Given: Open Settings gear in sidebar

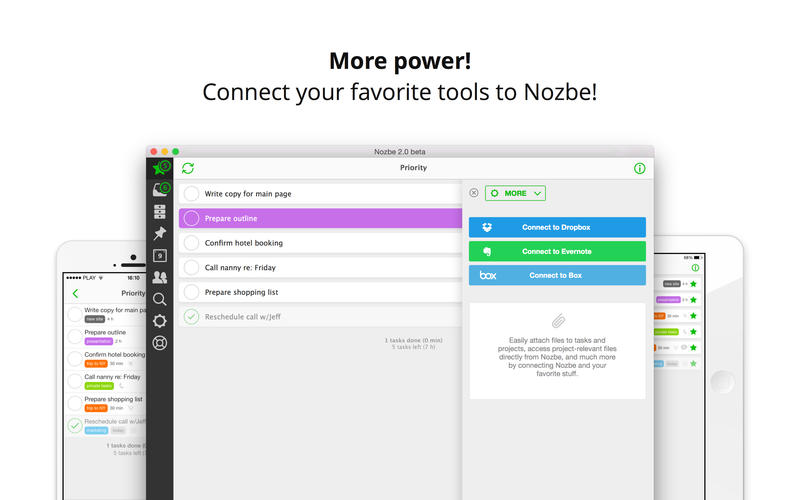Looking at the screenshot, I should [160, 321].
